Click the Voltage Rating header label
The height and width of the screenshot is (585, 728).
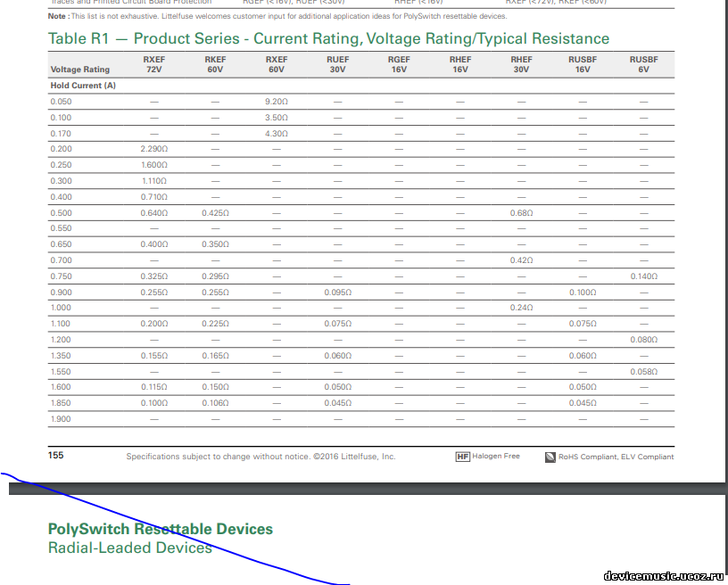(x=80, y=70)
